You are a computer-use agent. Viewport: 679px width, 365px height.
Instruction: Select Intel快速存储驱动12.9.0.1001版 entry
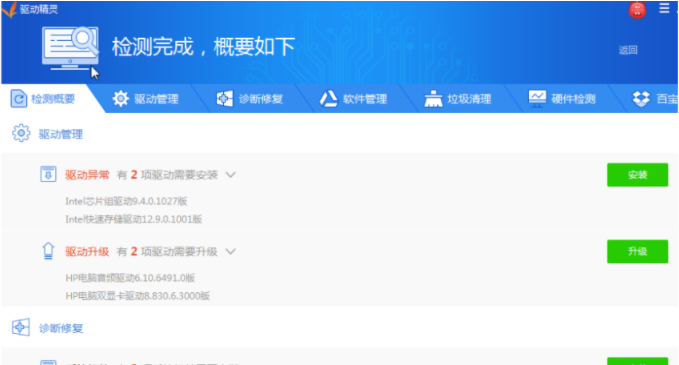click(x=133, y=220)
